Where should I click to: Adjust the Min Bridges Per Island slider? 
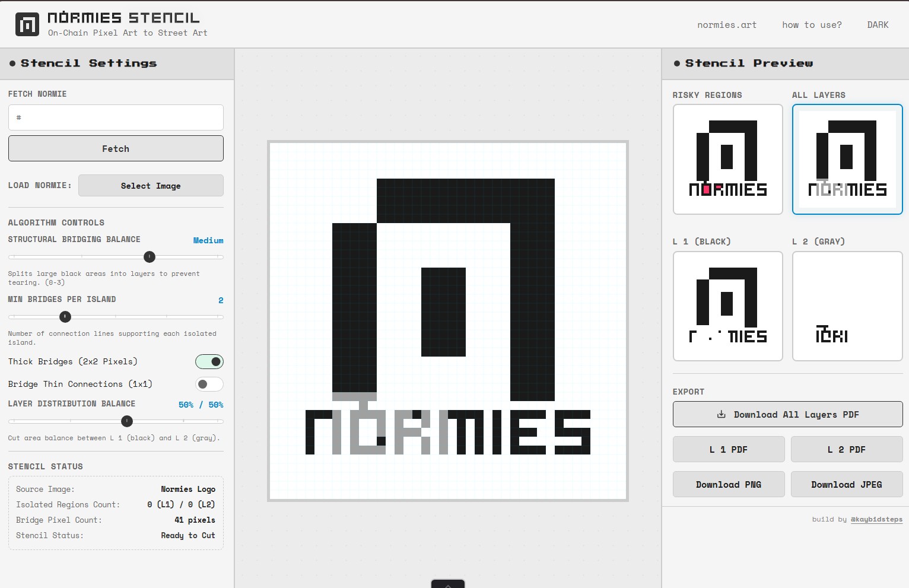point(116,317)
